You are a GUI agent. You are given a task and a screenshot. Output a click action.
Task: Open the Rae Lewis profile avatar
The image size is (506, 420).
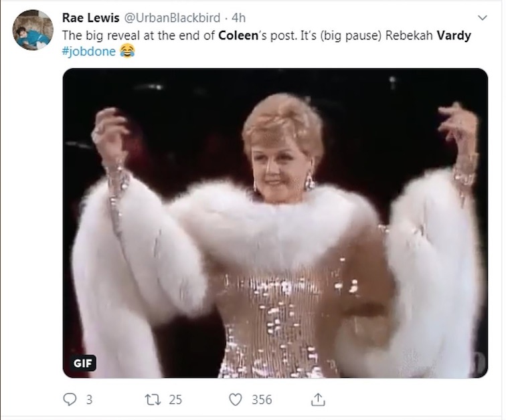pos(32,30)
